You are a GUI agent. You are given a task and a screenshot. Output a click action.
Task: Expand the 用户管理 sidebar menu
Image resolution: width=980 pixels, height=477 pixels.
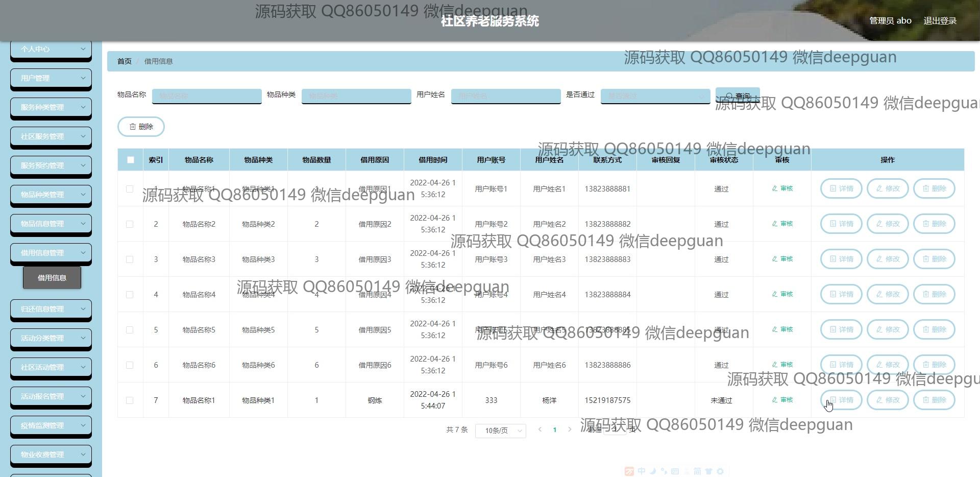51,78
